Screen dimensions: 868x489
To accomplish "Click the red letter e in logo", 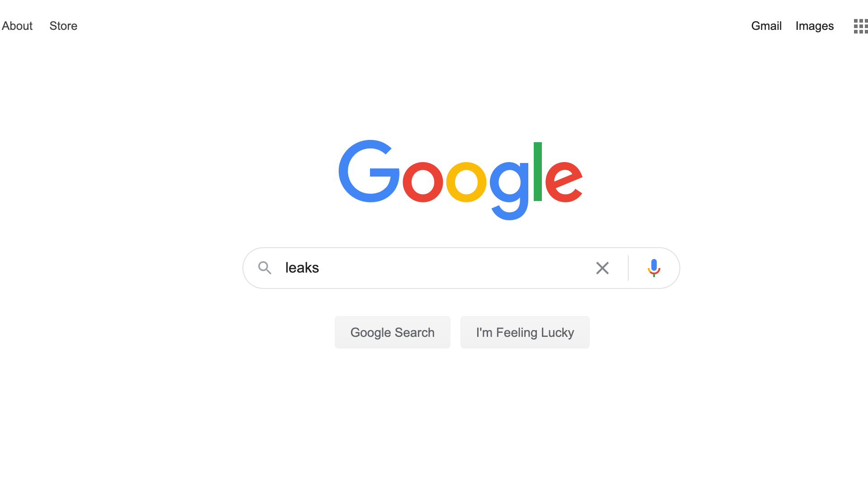I will pyautogui.click(x=564, y=182).
